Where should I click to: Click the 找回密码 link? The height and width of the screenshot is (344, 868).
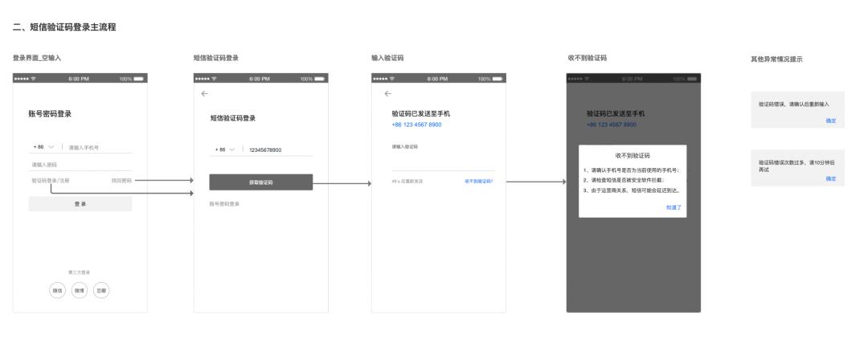pos(121,181)
